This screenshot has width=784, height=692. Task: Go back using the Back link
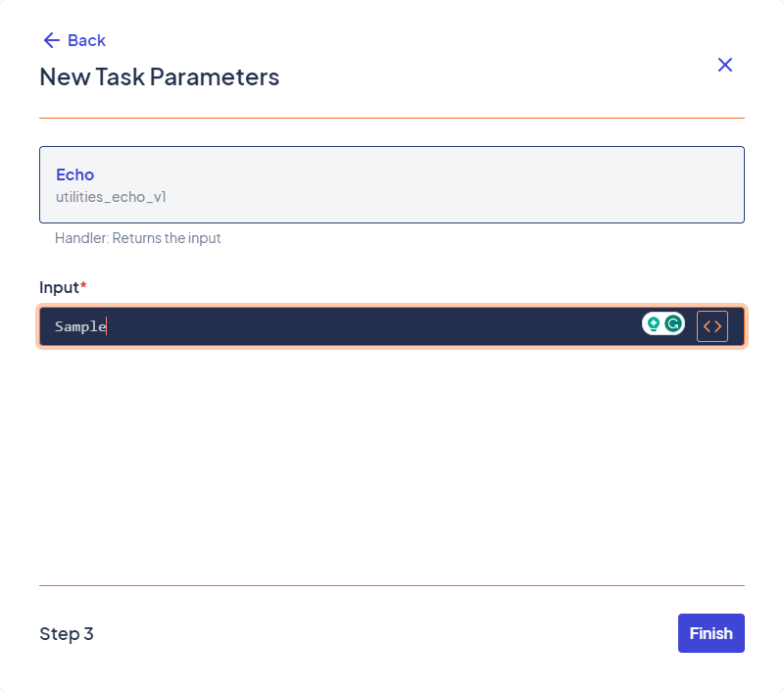[74, 40]
